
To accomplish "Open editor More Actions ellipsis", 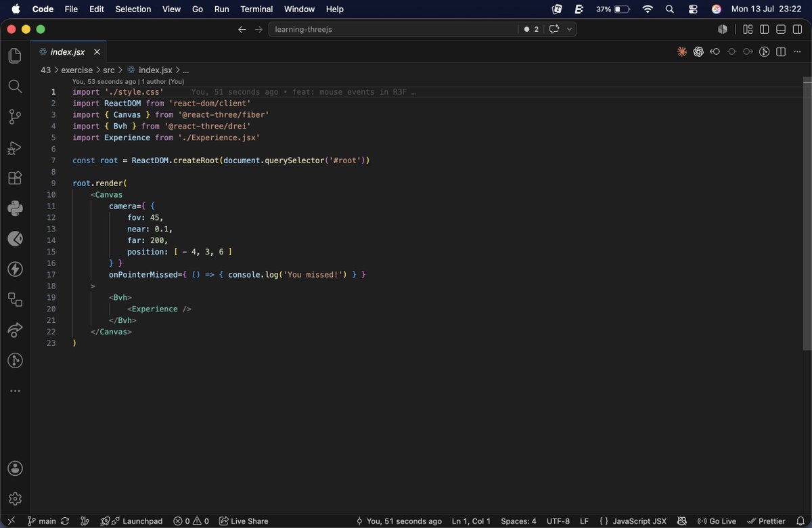I will click(x=797, y=51).
